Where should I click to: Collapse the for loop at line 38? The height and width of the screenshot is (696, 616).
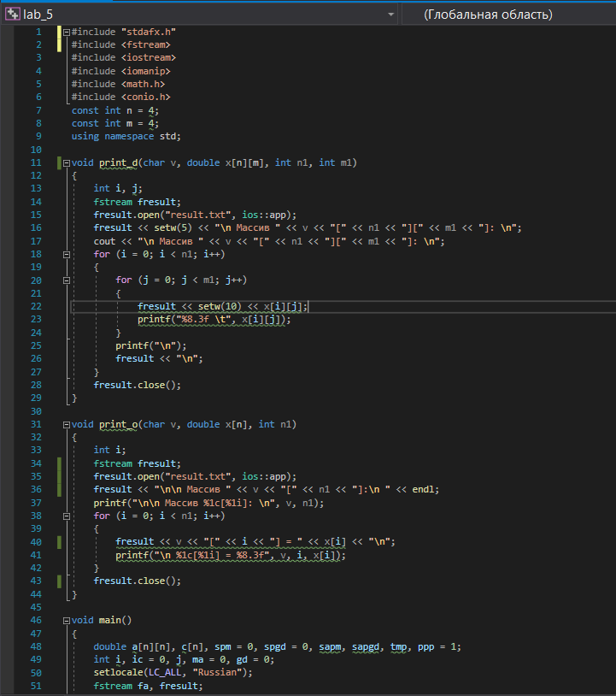tap(67, 516)
